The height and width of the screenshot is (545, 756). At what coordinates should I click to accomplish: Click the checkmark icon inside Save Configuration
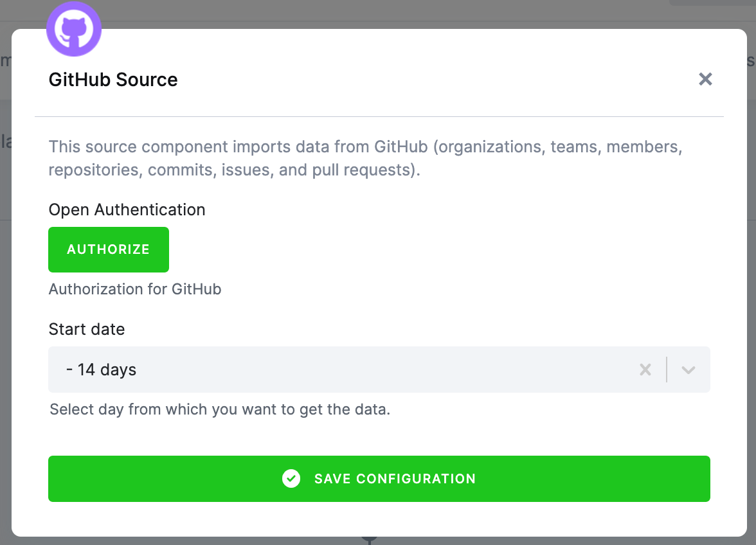point(291,479)
